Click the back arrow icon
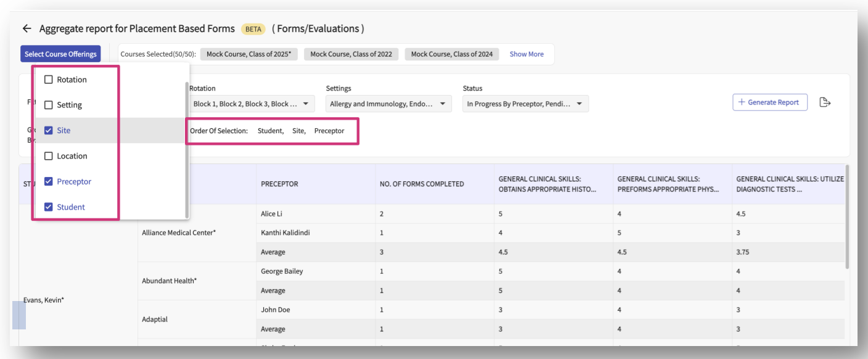The width and height of the screenshot is (868, 359). 27,28
